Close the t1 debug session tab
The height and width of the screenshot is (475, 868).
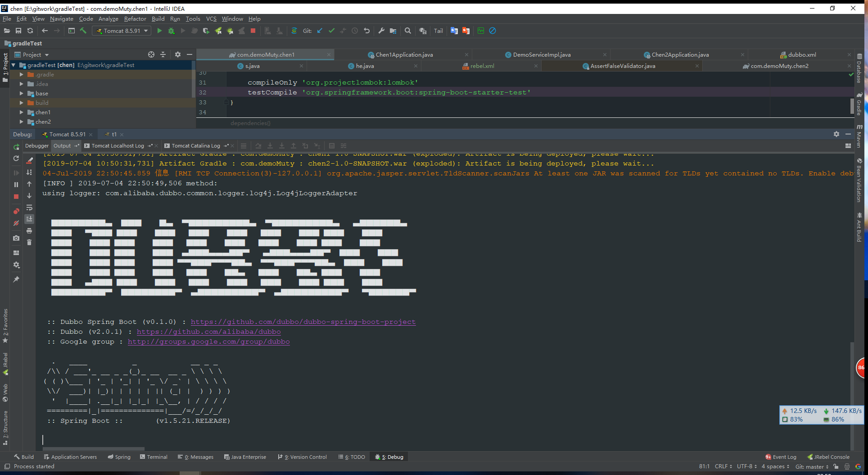click(122, 134)
